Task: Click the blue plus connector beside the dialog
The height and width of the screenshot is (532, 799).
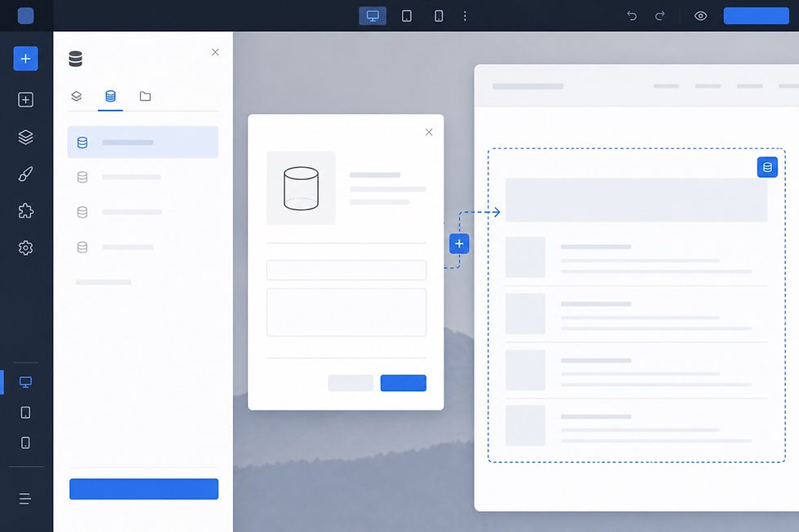Action: [459, 244]
